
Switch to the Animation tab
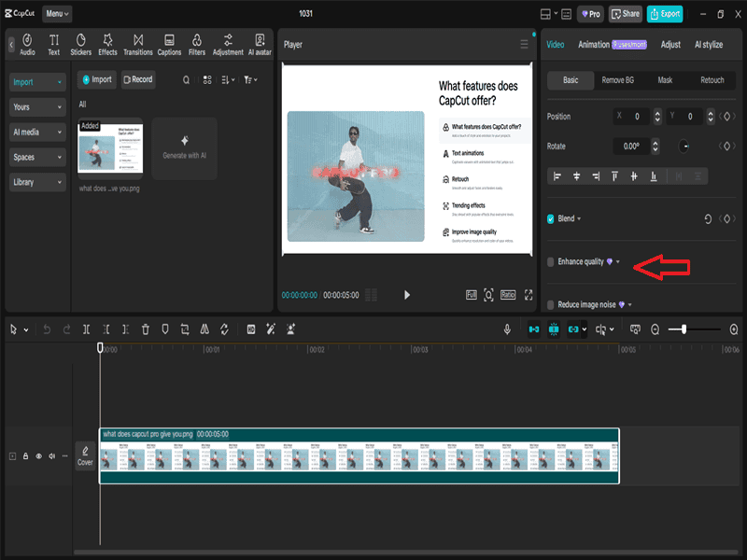(594, 44)
